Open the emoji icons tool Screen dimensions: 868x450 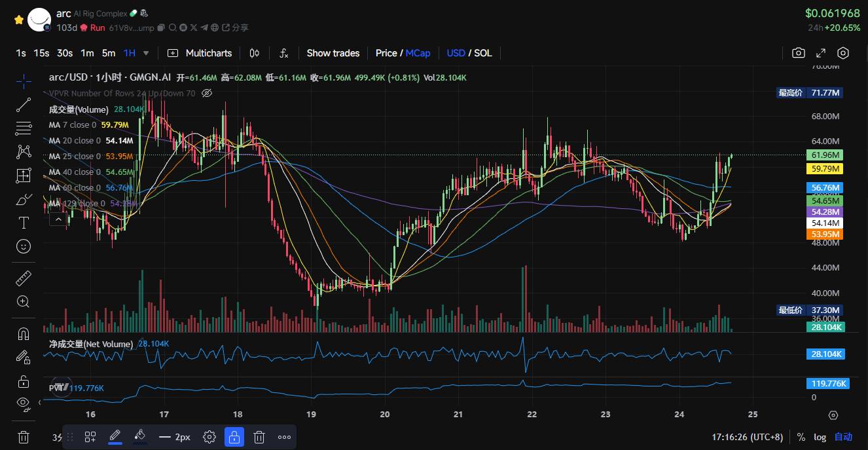tap(24, 246)
